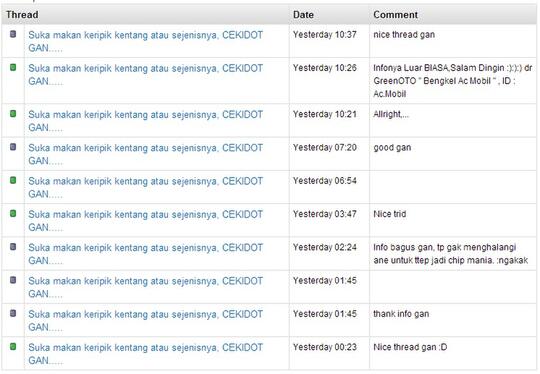Click the Thread column header
Image resolution: width=540 pixels, height=374 pixels.
(x=22, y=15)
